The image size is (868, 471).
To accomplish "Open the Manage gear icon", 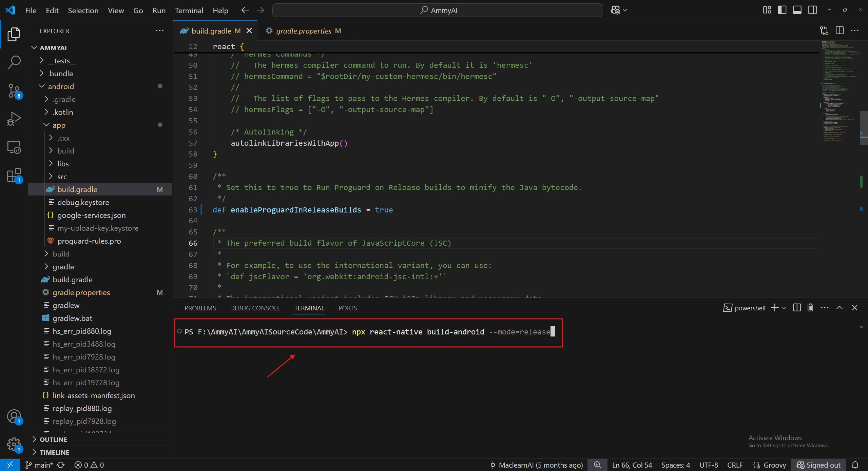I will click(14, 444).
